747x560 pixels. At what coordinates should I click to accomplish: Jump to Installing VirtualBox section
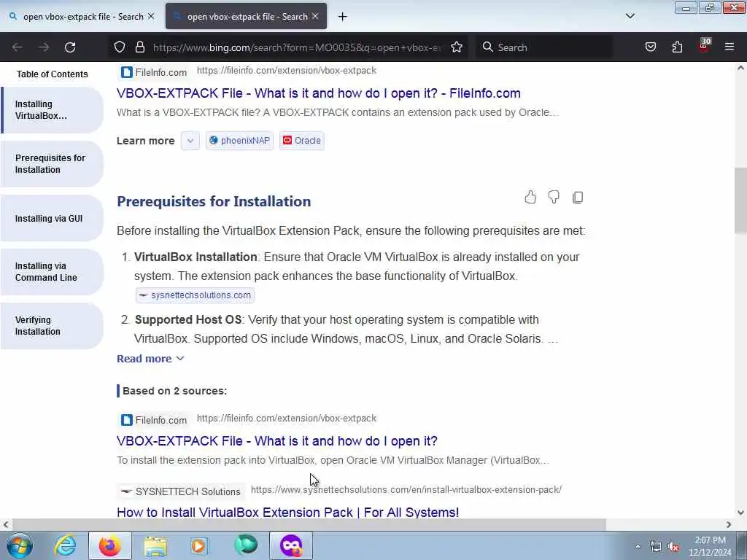point(53,110)
